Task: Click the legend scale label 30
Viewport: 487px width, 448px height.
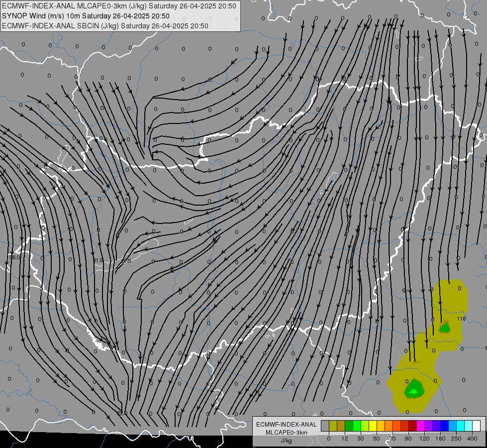Action: (360, 439)
